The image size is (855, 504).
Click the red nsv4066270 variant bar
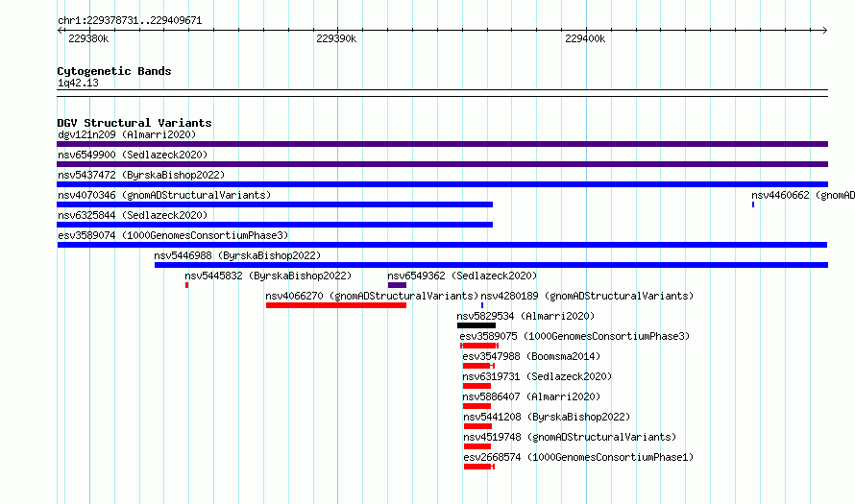pos(336,305)
